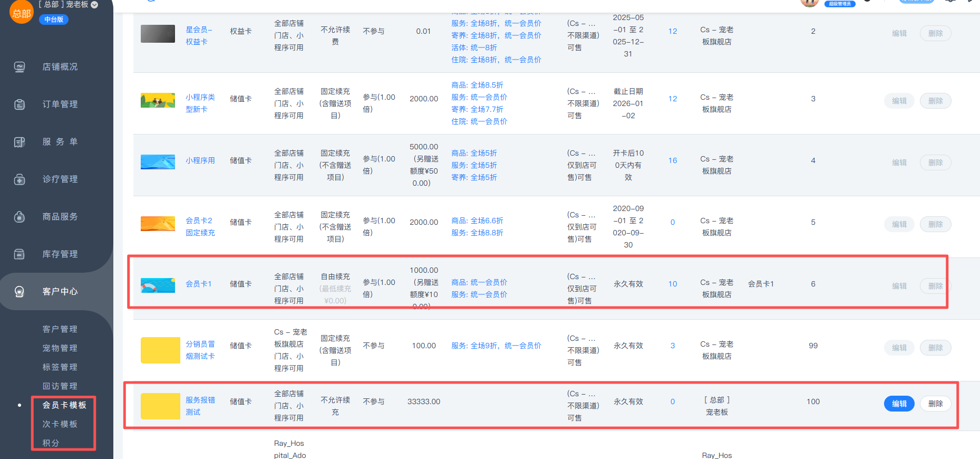Open 宠物管理 submenu item
This screenshot has height=459, width=980.
pos(60,348)
